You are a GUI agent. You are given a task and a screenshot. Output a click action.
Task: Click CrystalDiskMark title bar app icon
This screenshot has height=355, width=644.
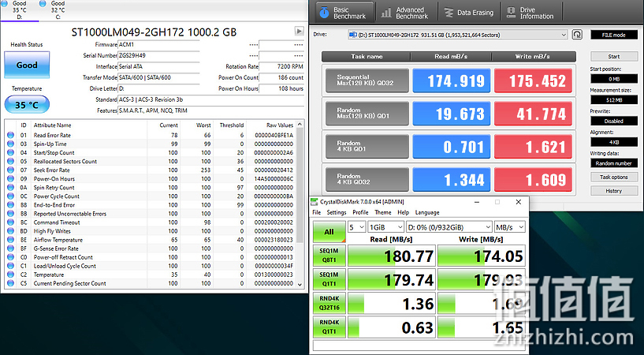tap(315, 202)
